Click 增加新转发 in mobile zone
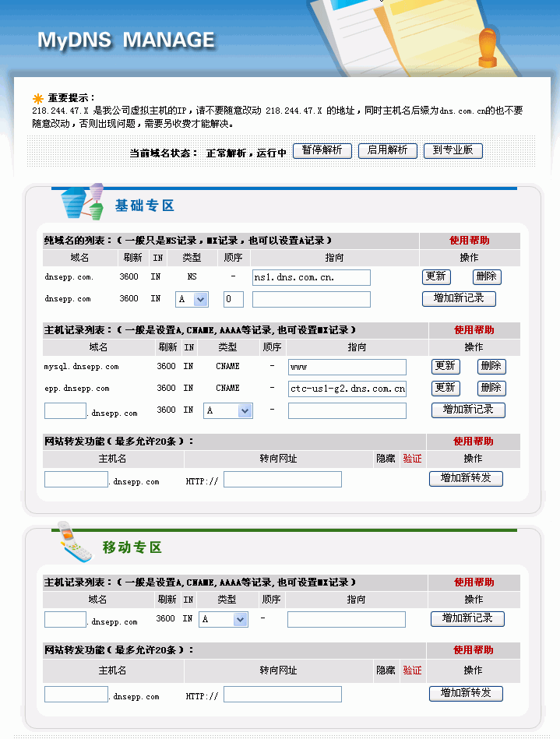The width and height of the screenshot is (560, 739). 467,693
